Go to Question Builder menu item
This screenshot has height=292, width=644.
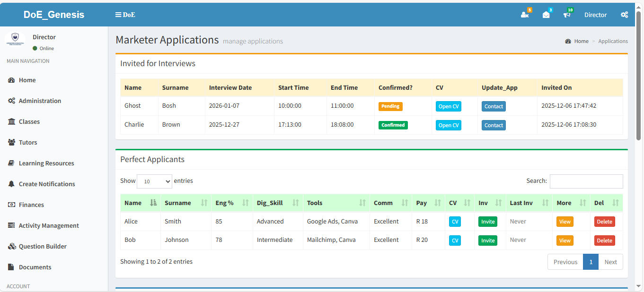(x=43, y=246)
